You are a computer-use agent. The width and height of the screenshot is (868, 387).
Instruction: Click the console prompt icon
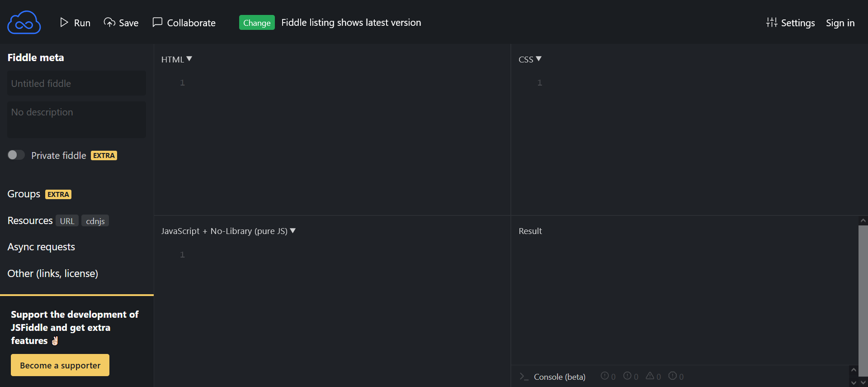[x=524, y=377]
